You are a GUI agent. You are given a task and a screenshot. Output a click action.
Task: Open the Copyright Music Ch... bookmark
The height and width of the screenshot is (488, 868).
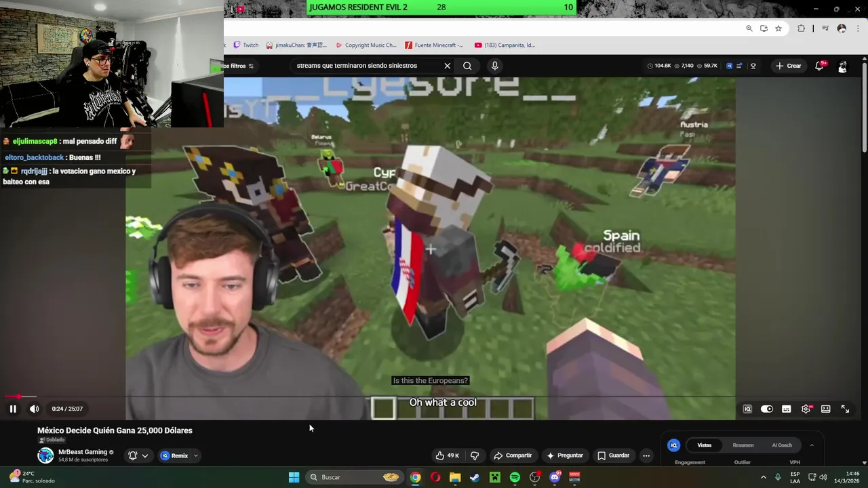click(366, 45)
